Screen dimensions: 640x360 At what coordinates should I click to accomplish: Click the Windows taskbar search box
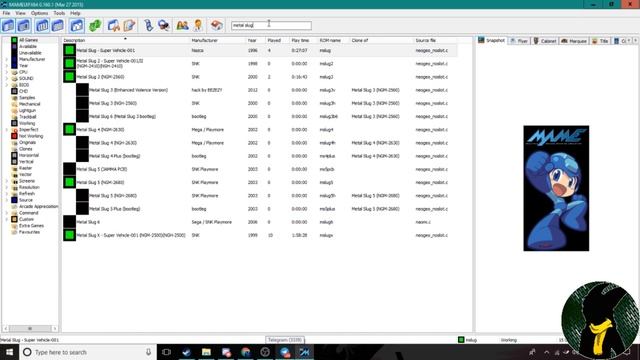pyautogui.click(x=88, y=352)
